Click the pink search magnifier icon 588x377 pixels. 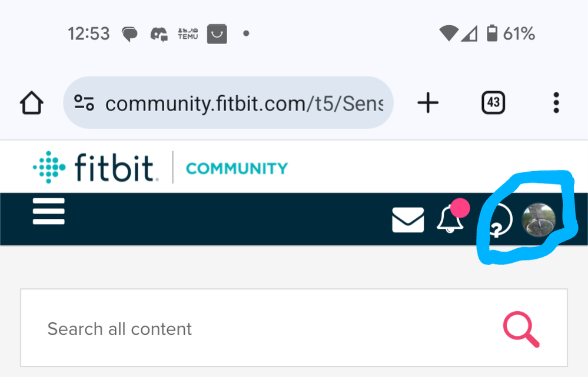[521, 329]
